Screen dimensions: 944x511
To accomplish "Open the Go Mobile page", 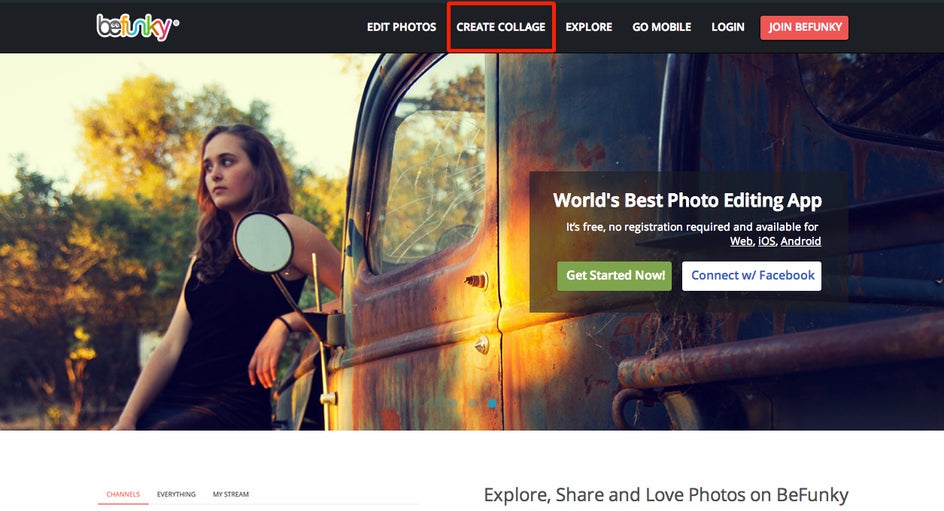I will 662,27.
